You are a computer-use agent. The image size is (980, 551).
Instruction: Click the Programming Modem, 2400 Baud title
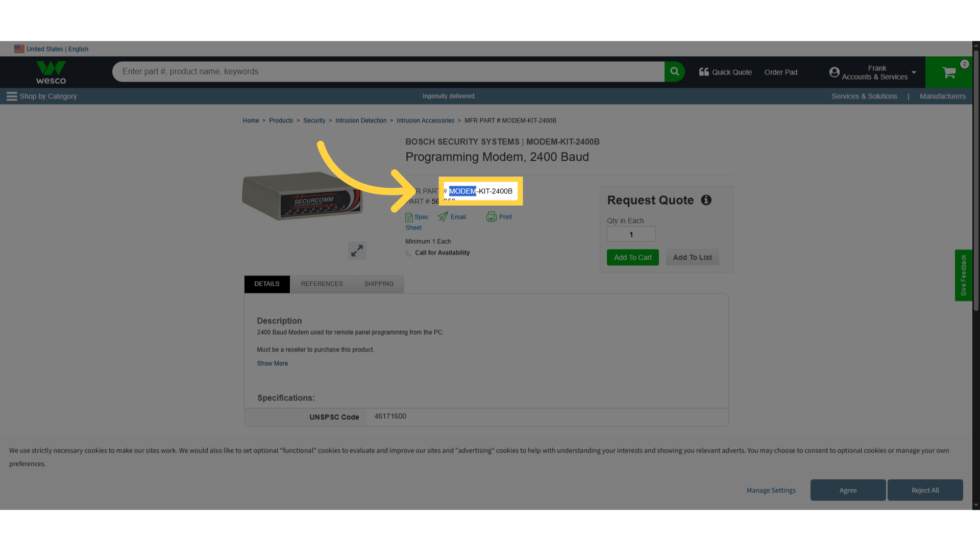tap(497, 157)
